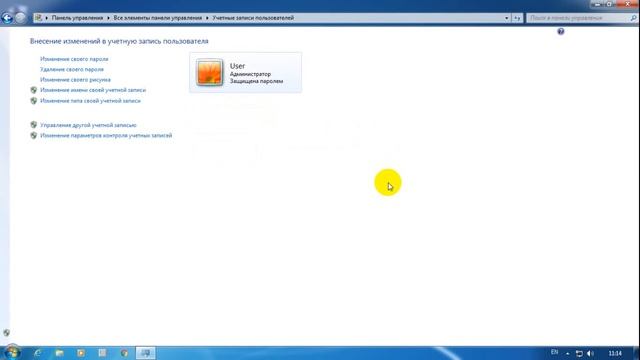Open 'Изменение своего пароля' link

tap(74, 59)
